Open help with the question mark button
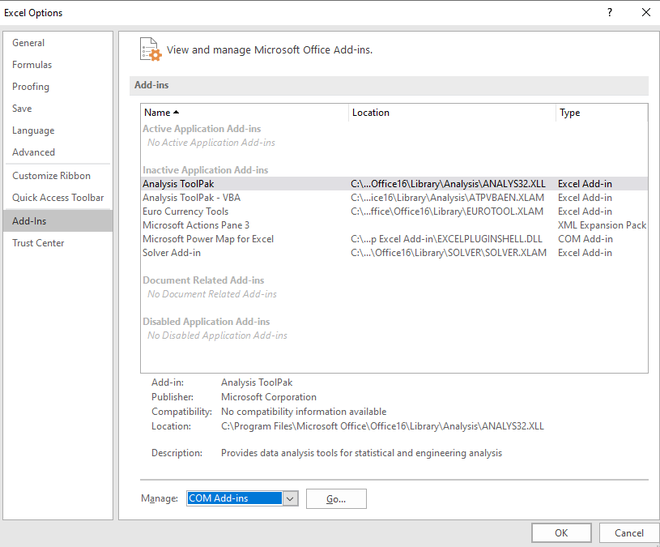660x547 pixels. pos(609,13)
